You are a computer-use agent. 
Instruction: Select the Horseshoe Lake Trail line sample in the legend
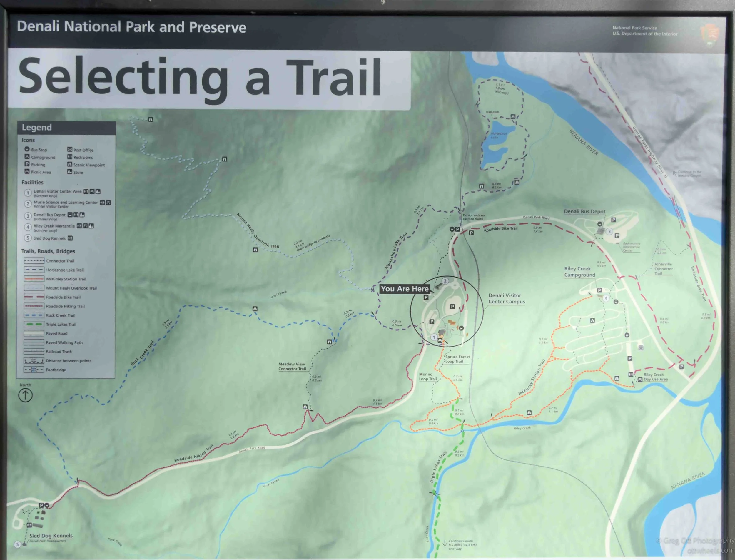tap(34, 270)
